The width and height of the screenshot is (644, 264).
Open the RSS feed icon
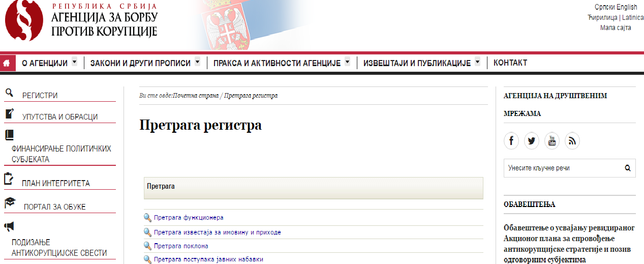(x=572, y=141)
